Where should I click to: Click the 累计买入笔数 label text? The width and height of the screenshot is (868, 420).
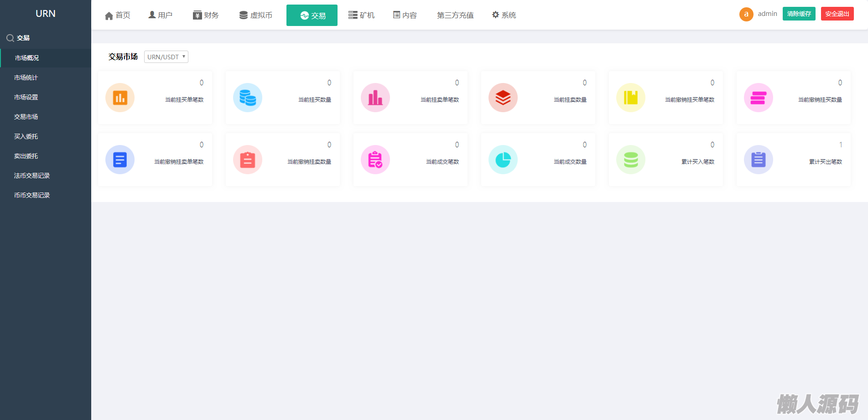pyautogui.click(x=698, y=161)
